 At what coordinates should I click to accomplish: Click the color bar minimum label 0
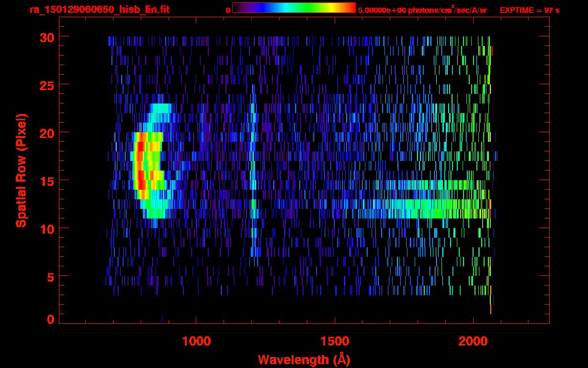pyautogui.click(x=228, y=10)
